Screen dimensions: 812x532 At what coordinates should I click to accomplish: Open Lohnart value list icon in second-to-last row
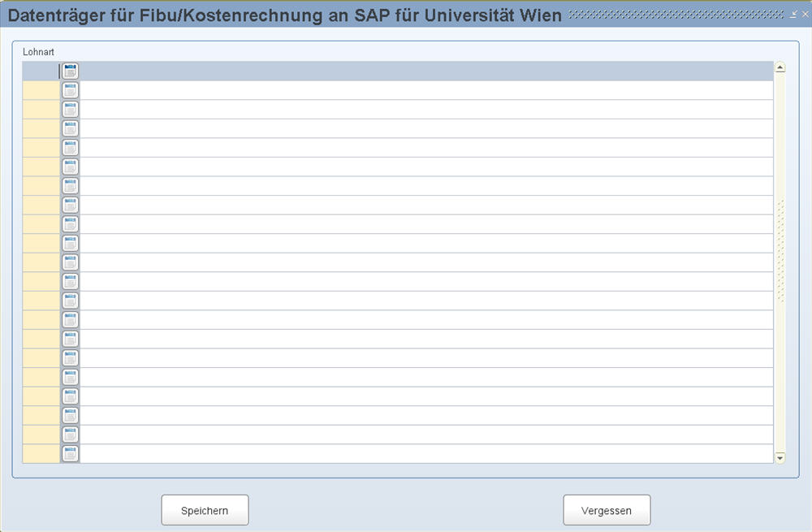(70, 435)
